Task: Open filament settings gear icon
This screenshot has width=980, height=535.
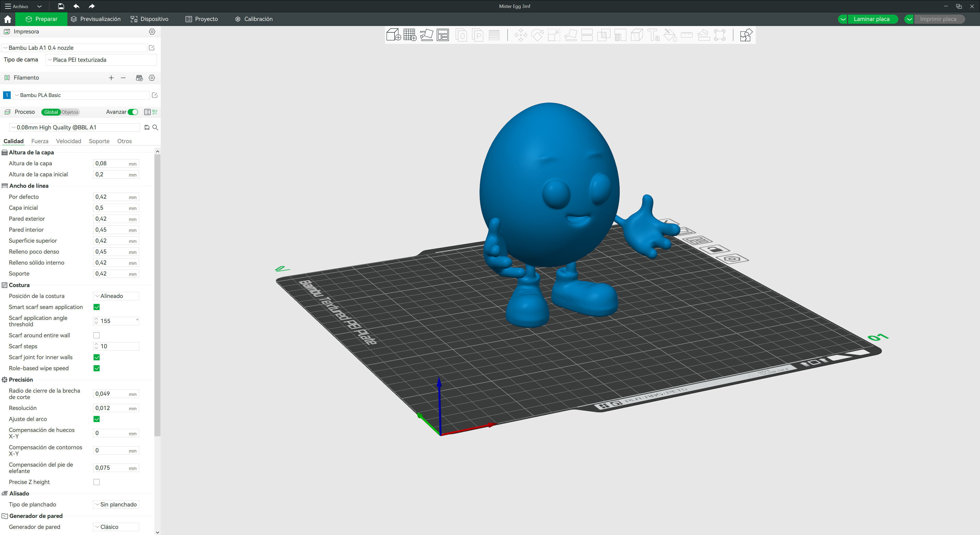Action: pyautogui.click(x=152, y=78)
